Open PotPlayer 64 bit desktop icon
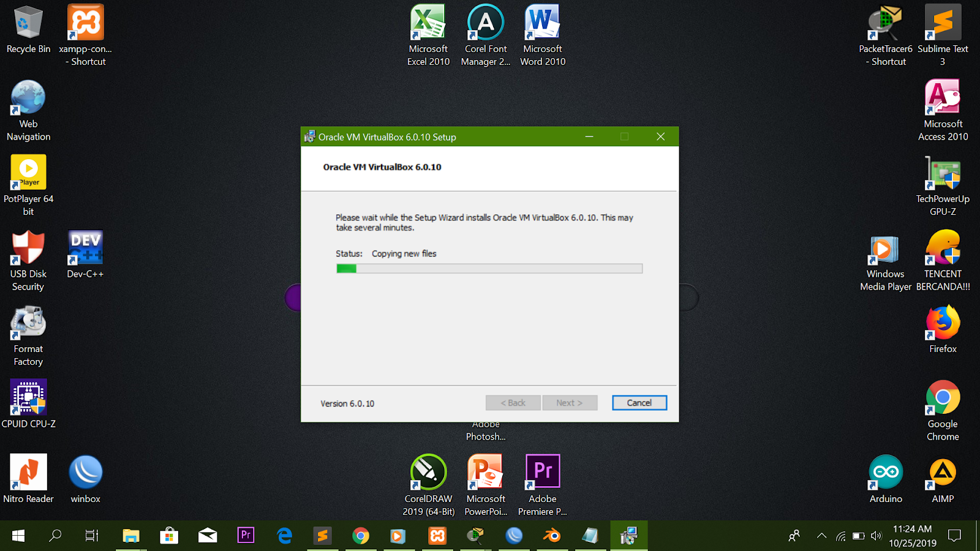The height and width of the screenshot is (551, 980). 28,186
